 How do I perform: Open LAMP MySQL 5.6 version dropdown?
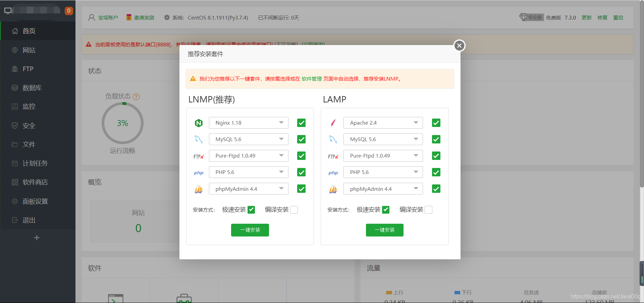coord(383,139)
